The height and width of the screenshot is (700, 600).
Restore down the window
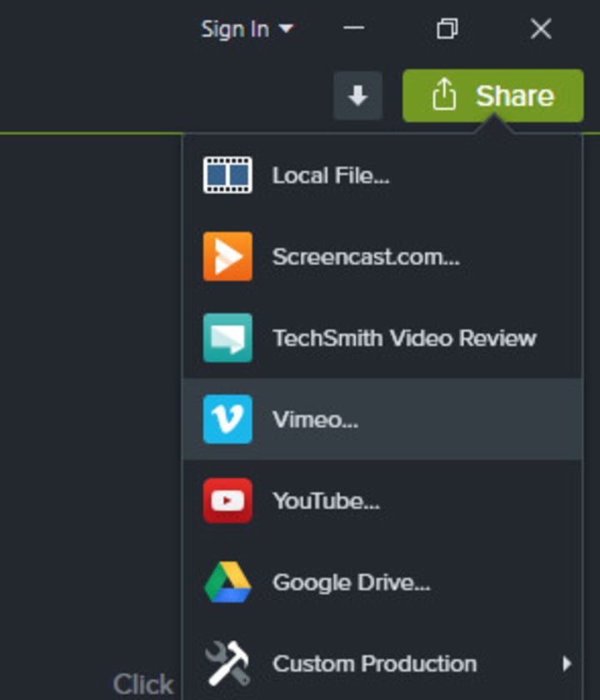click(x=447, y=28)
